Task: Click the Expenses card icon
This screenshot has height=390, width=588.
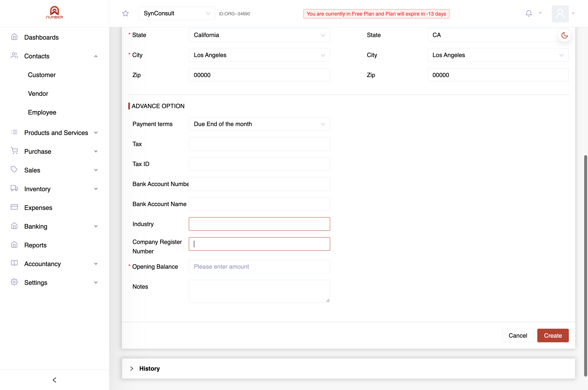Action: 14,207
